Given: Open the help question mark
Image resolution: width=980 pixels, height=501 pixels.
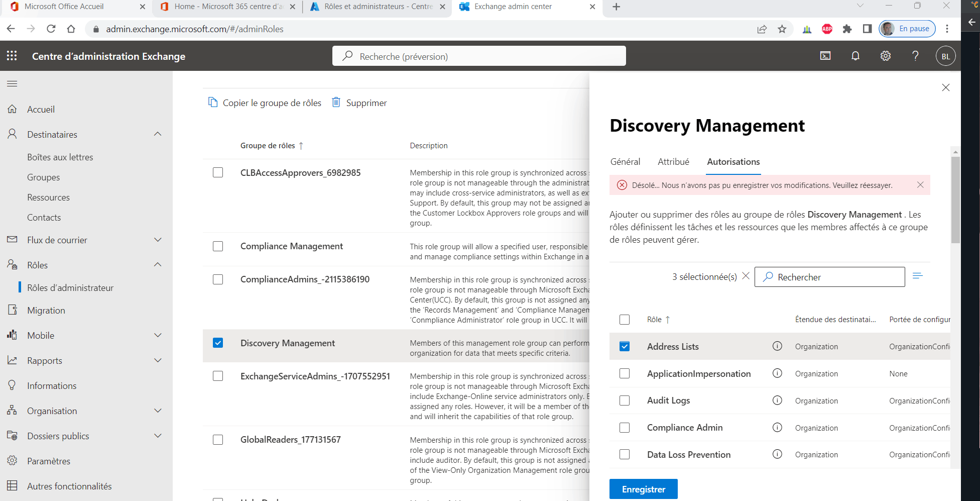Looking at the screenshot, I should click(x=915, y=56).
